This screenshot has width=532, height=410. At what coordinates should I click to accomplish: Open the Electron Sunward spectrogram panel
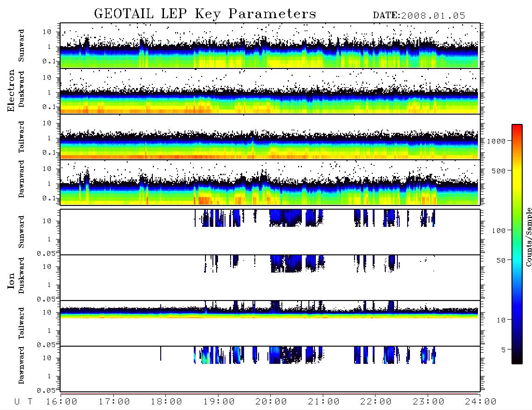[x=270, y=46]
